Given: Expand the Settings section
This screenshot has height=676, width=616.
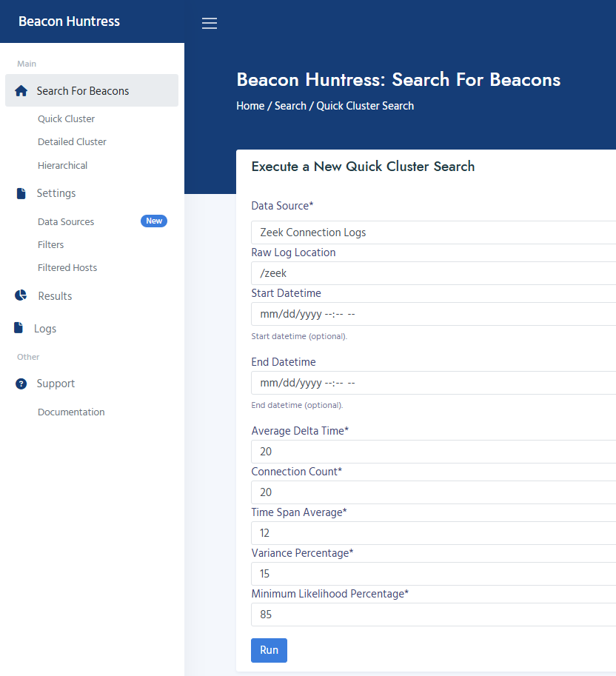Looking at the screenshot, I should (56, 193).
